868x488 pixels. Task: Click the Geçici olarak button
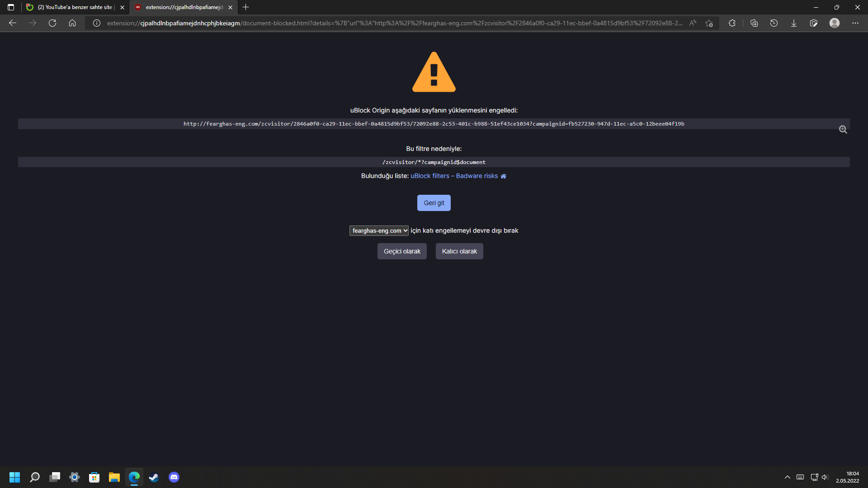tap(402, 251)
